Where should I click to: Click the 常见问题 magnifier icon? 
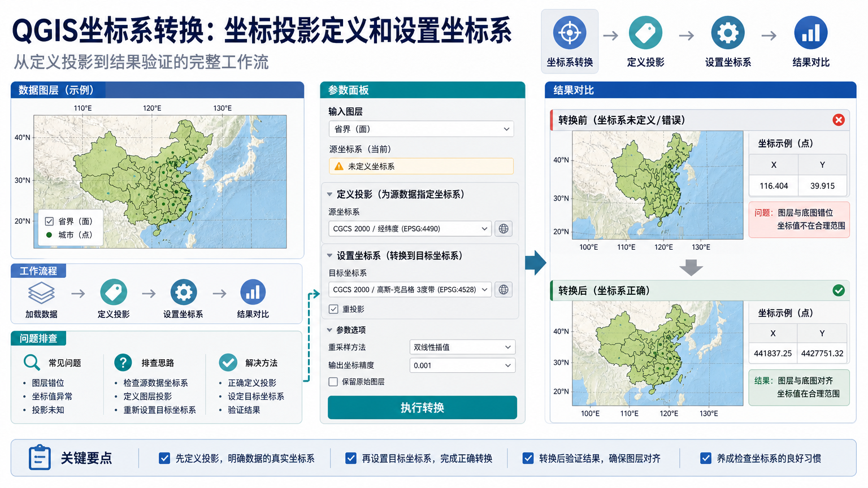click(x=32, y=363)
